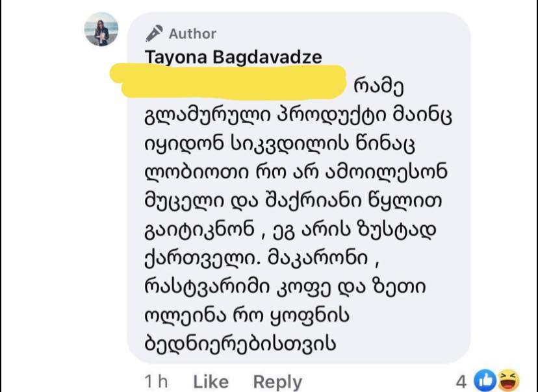Like this comment
Screen dimensions: 538x392
(211, 382)
